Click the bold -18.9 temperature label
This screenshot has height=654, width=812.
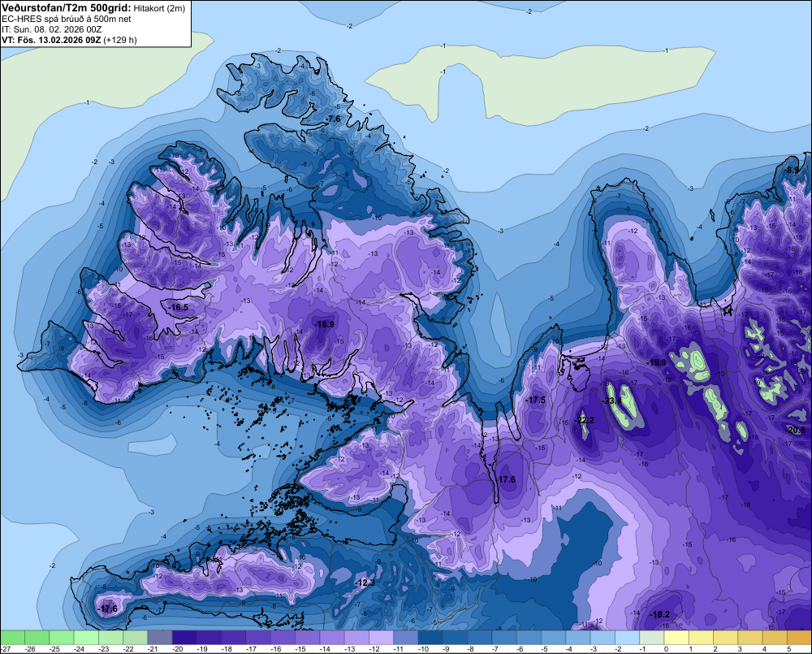[x=324, y=324]
